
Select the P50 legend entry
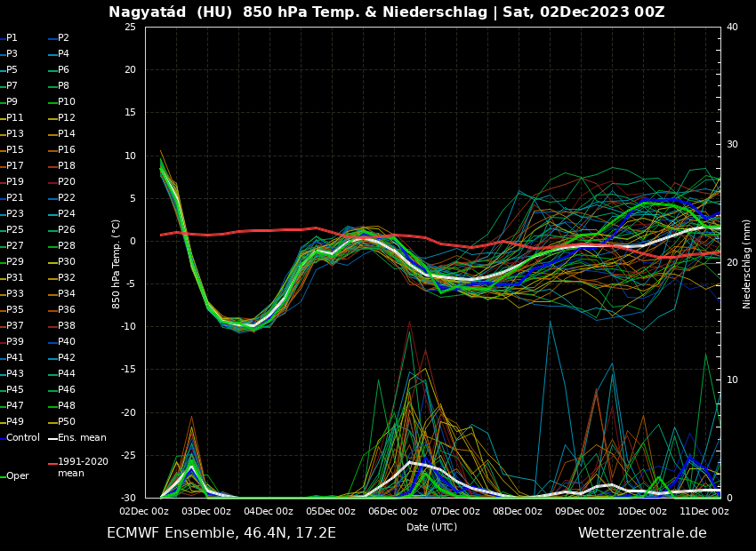[x=67, y=422]
